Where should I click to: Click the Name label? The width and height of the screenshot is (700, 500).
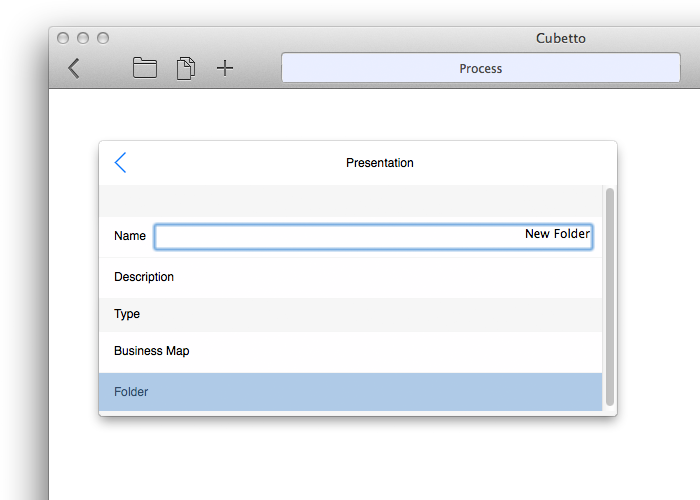coord(130,236)
